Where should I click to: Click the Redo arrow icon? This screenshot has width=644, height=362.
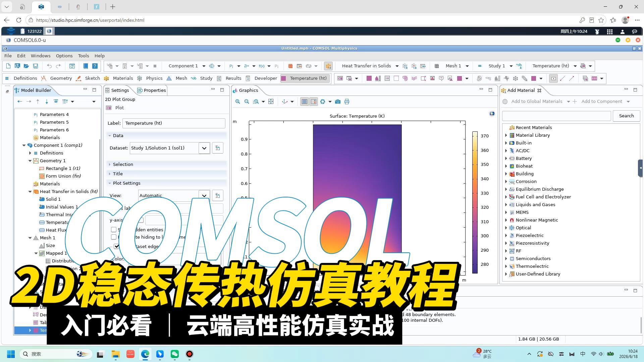pyautogui.click(x=58, y=66)
